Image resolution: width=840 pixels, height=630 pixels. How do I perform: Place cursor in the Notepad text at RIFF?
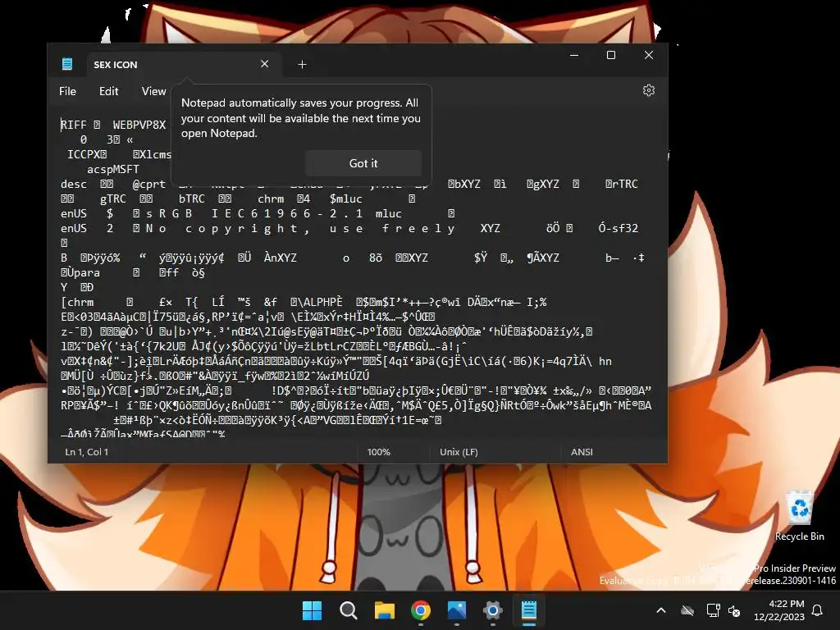coord(73,125)
